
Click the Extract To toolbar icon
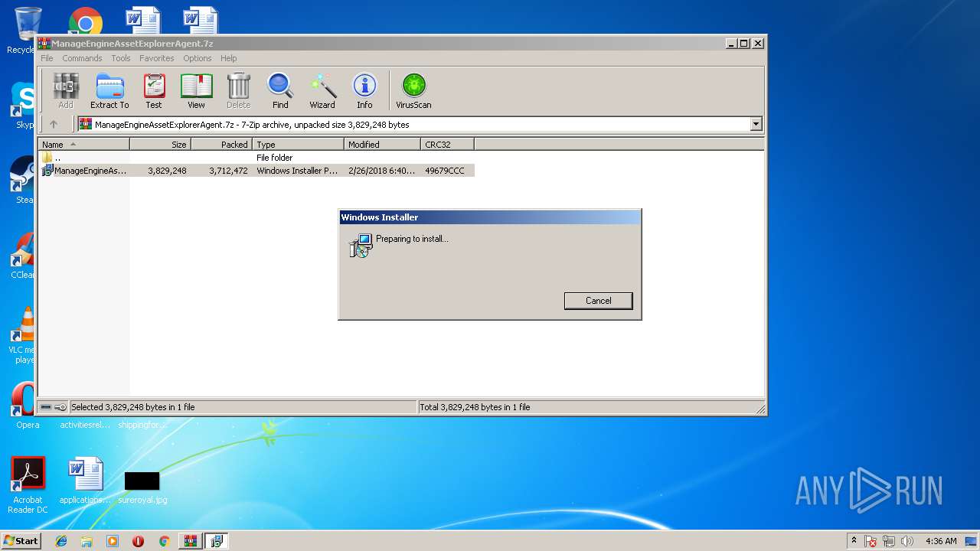point(109,91)
